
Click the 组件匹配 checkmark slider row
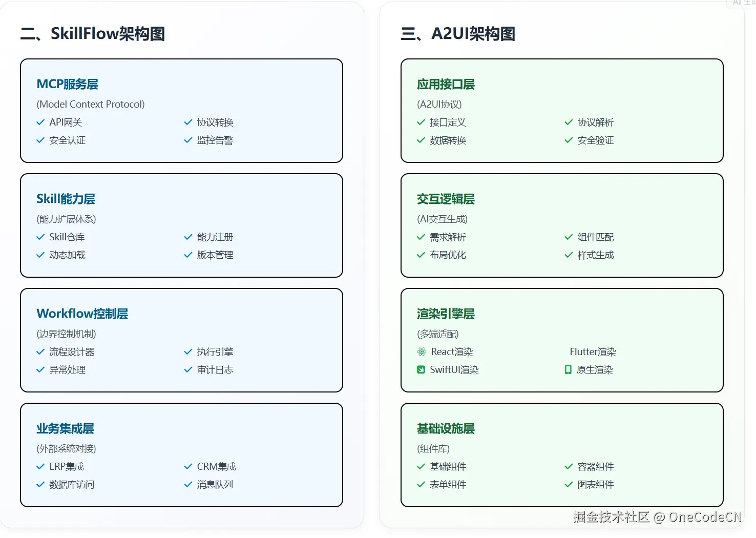tap(590, 237)
